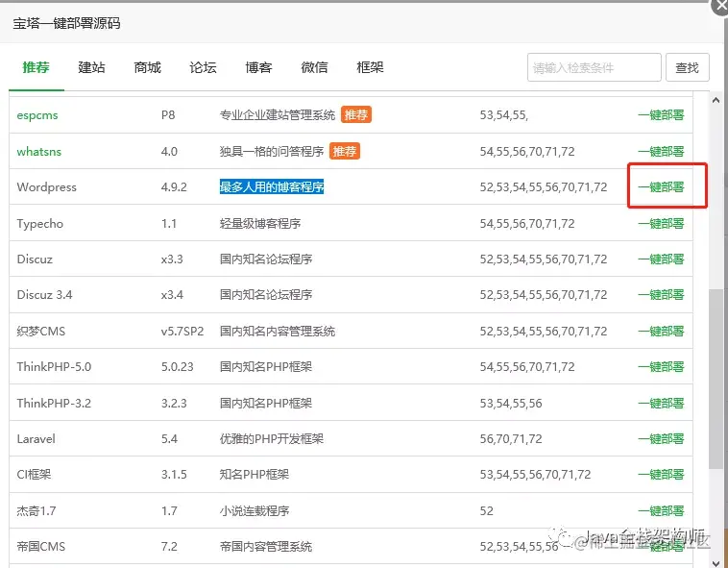The width and height of the screenshot is (728, 568).
Task: Click the ThinkPHP-5.0 name cell
Action: [x=54, y=367]
